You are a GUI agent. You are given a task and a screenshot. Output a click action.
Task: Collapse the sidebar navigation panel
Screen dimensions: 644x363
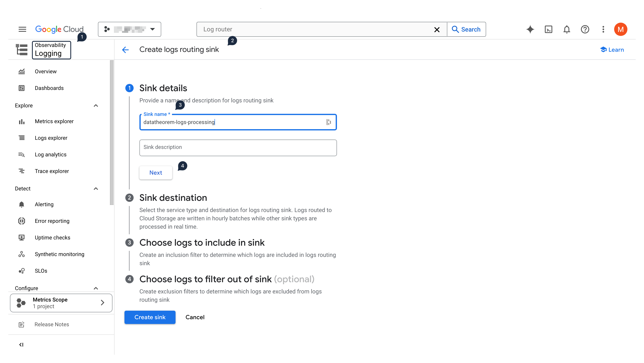(21, 345)
